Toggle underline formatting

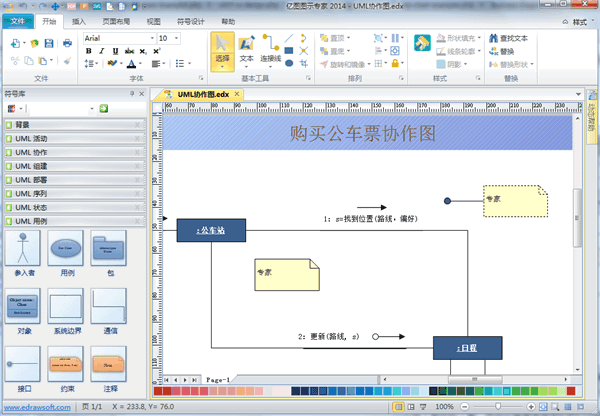[x=115, y=51]
